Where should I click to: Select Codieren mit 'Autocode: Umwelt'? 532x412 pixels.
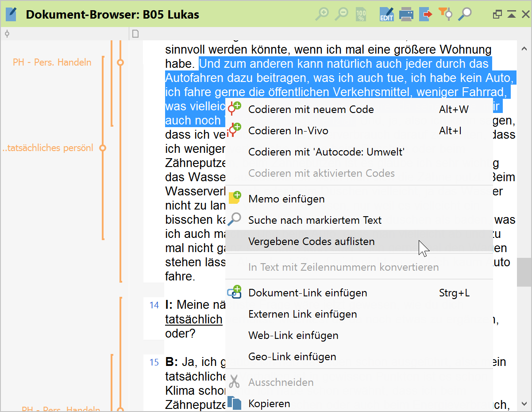coord(359,152)
